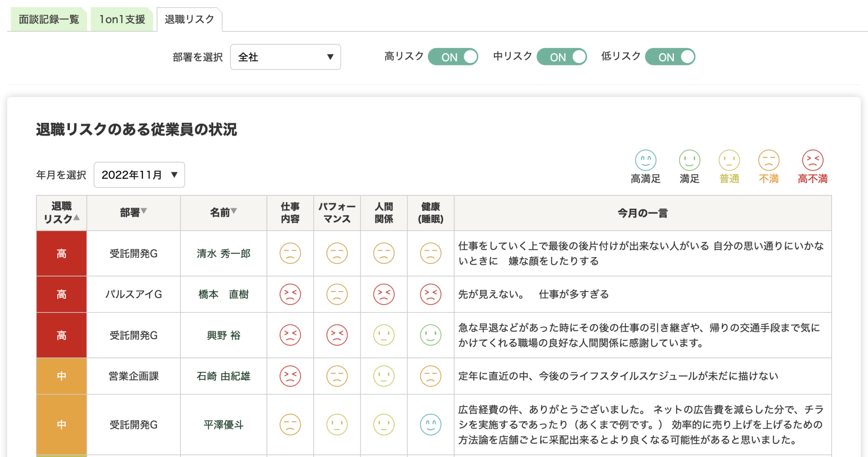Click the 部署 column sort arrow
868x457 pixels.
[144, 211]
